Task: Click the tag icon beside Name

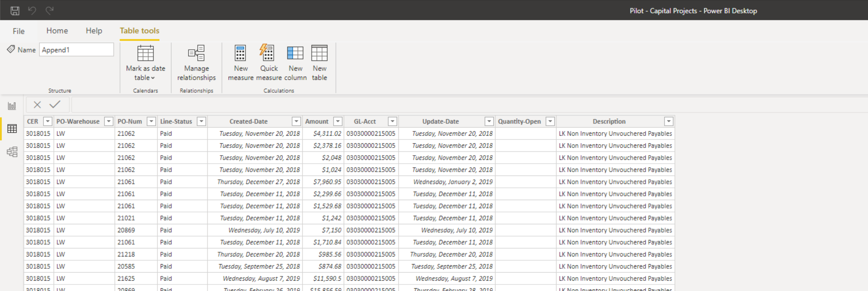Action: pos(11,49)
